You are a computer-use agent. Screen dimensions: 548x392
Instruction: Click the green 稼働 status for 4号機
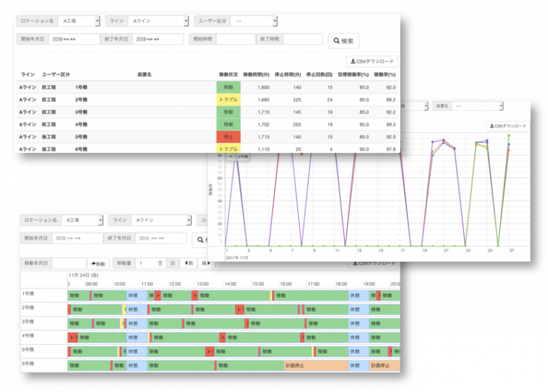click(228, 125)
